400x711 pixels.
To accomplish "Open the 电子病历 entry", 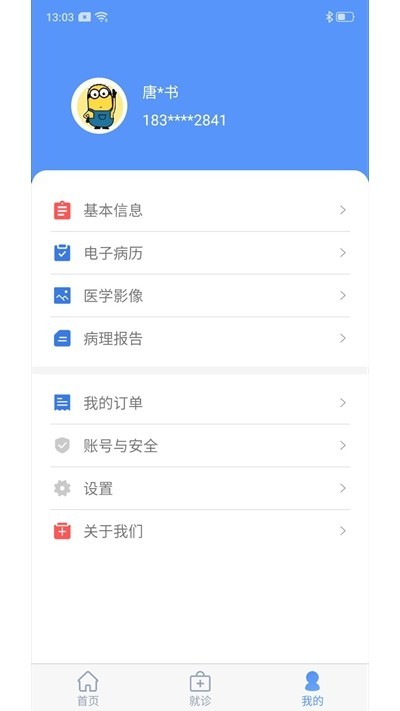I will click(200, 253).
